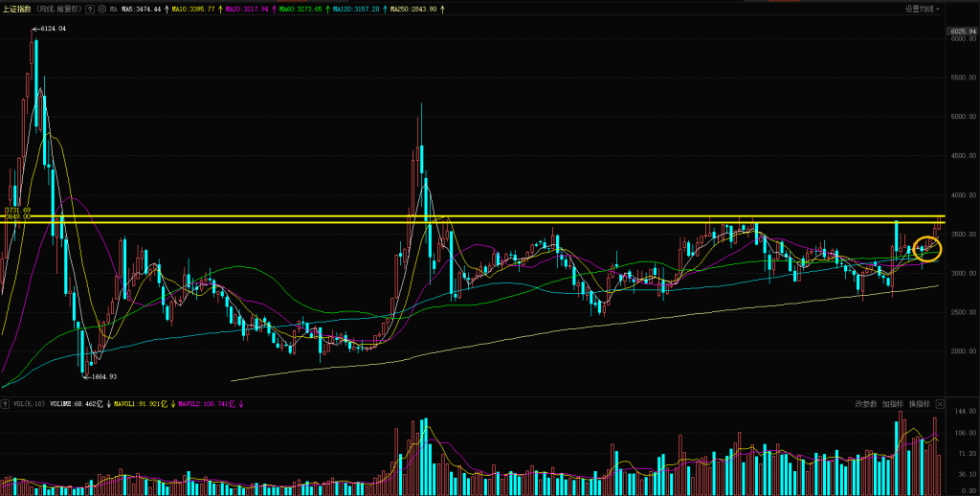Click the 6025.94 price axis tag

[x=963, y=31]
